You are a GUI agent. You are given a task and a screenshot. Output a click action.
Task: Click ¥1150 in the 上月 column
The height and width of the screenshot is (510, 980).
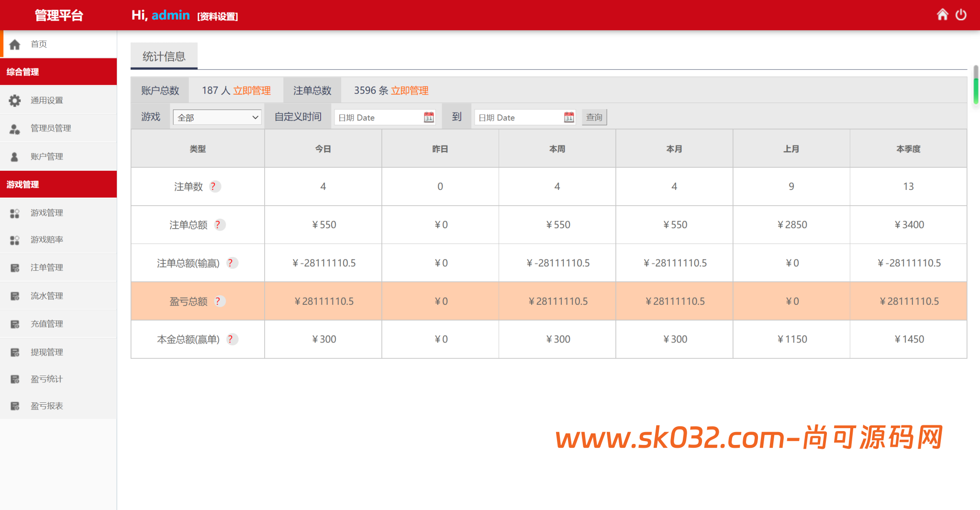point(792,339)
